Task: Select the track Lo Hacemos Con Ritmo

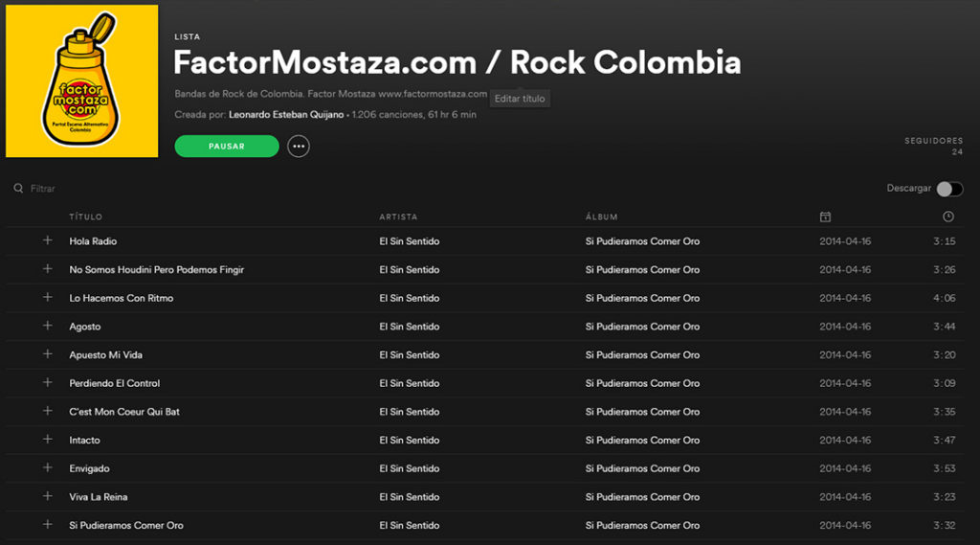Action: point(485,298)
